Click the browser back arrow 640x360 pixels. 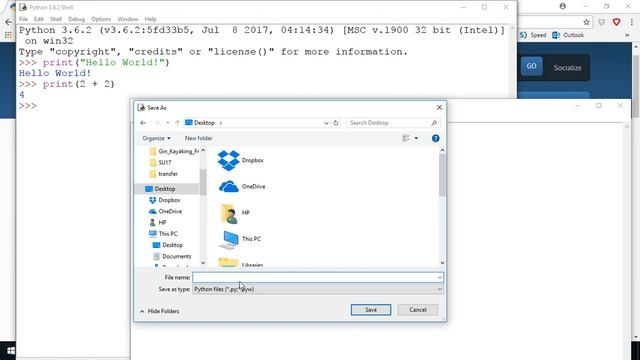pos(9,22)
